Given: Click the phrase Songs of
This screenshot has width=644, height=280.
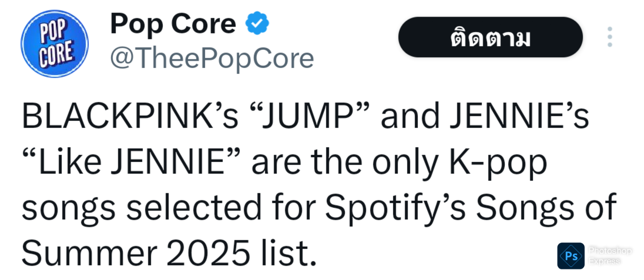Looking at the screenshot, I should click(x=546, y=209).
